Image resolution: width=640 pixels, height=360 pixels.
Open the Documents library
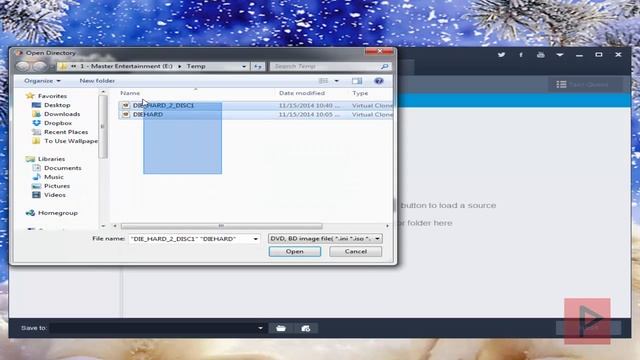[63, 168]
